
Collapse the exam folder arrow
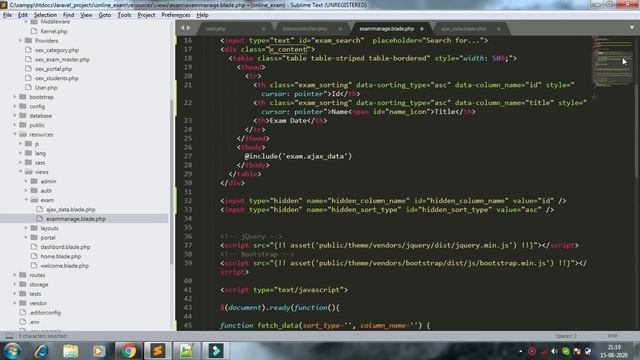click(26, 200)
